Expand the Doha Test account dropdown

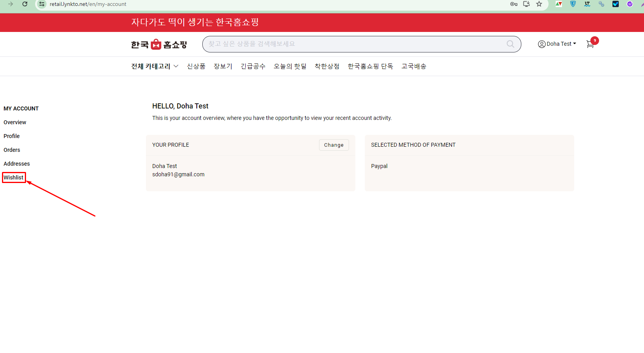(557, 44)
